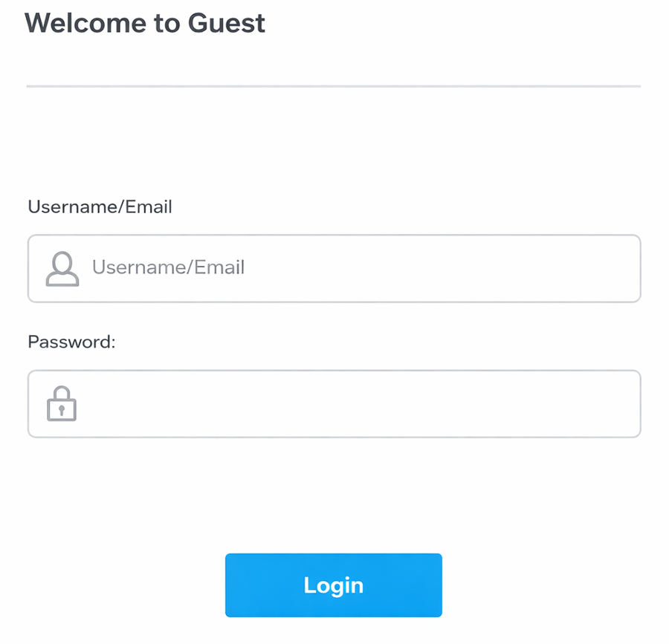Submit the form with Login
Image resolution: width=669 pixels, height=644 pixels.
(x=333, y=585)
